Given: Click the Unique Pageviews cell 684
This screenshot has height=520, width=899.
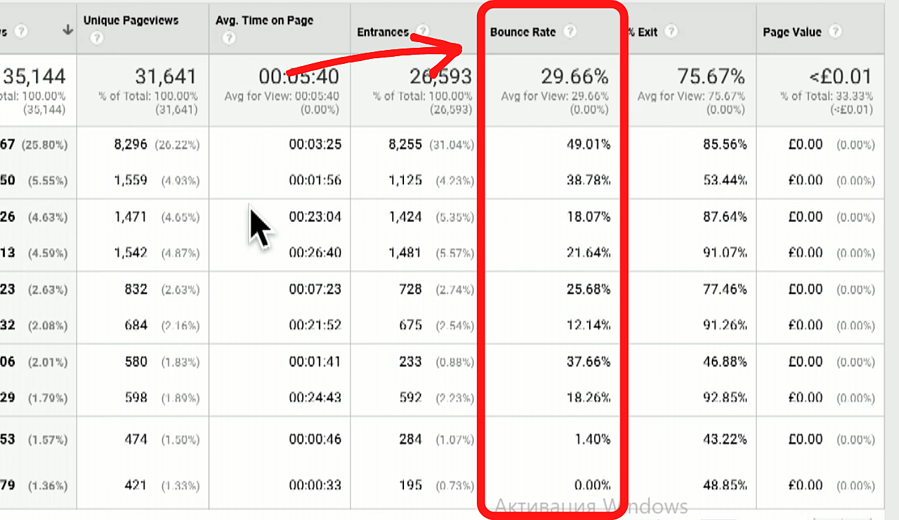Looking at the screenshot, I should pos(136,325).
